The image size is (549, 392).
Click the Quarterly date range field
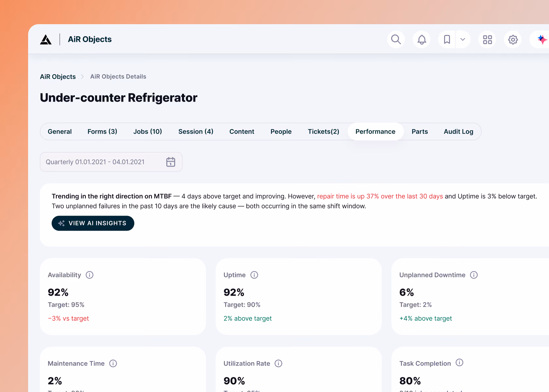111,162
